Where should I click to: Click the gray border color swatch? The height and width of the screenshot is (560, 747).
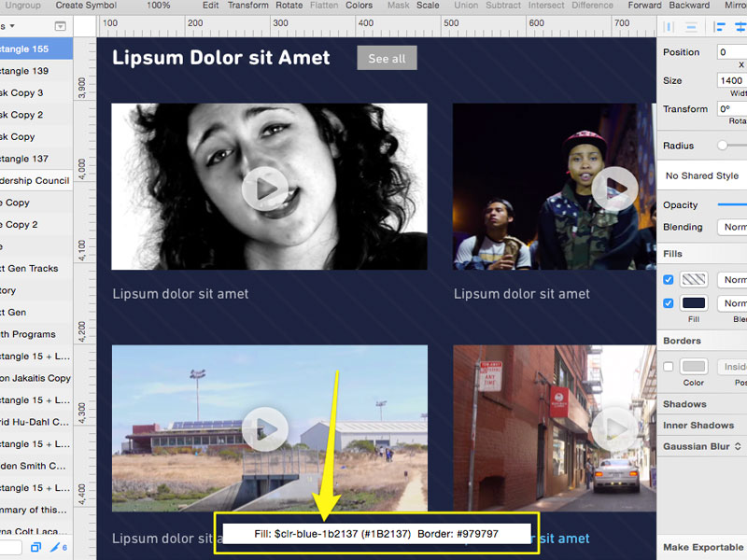[x=694, y=366]
